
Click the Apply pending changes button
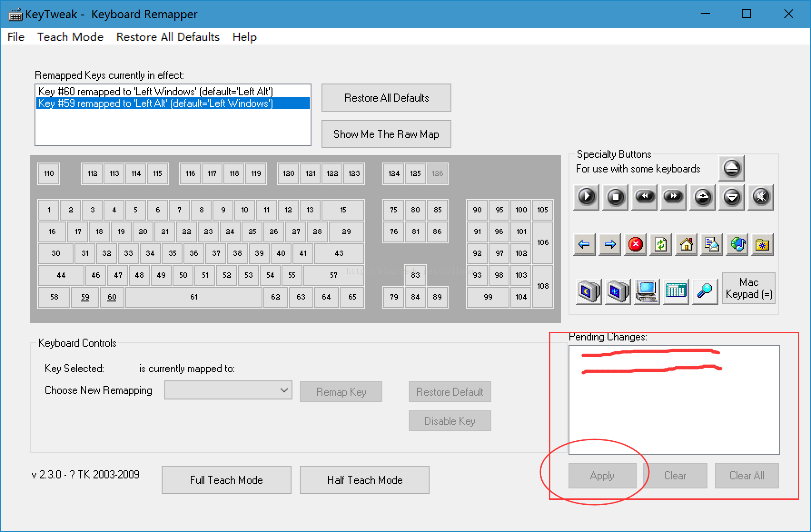(x=602, y=476)
